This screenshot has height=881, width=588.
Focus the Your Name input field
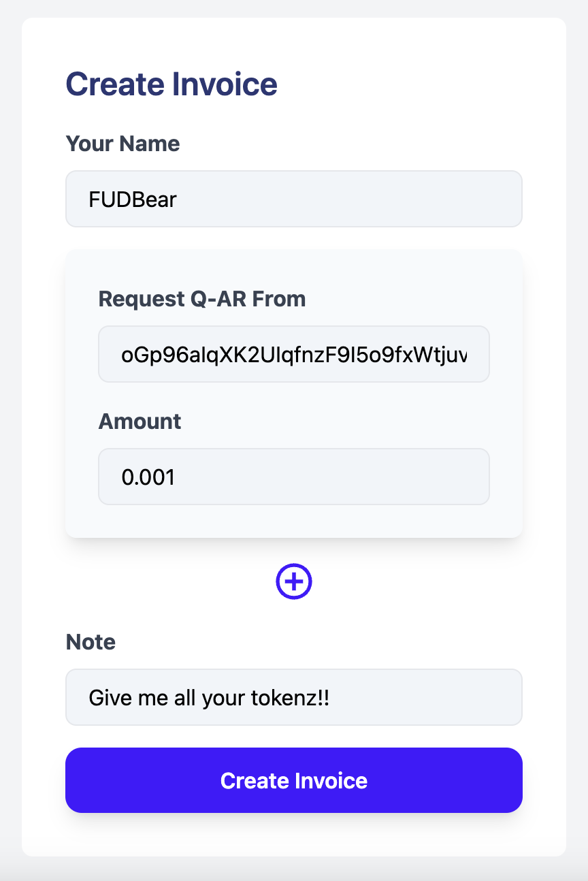tap(294, 199)
